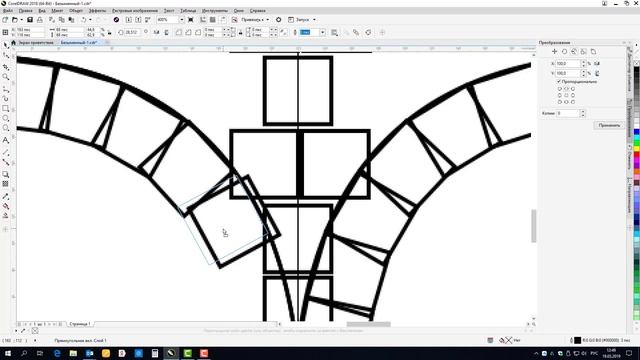Click the Копии input field
Image resolution: width=640 pixels, height=360 pixels.
[x=568, y=113]
